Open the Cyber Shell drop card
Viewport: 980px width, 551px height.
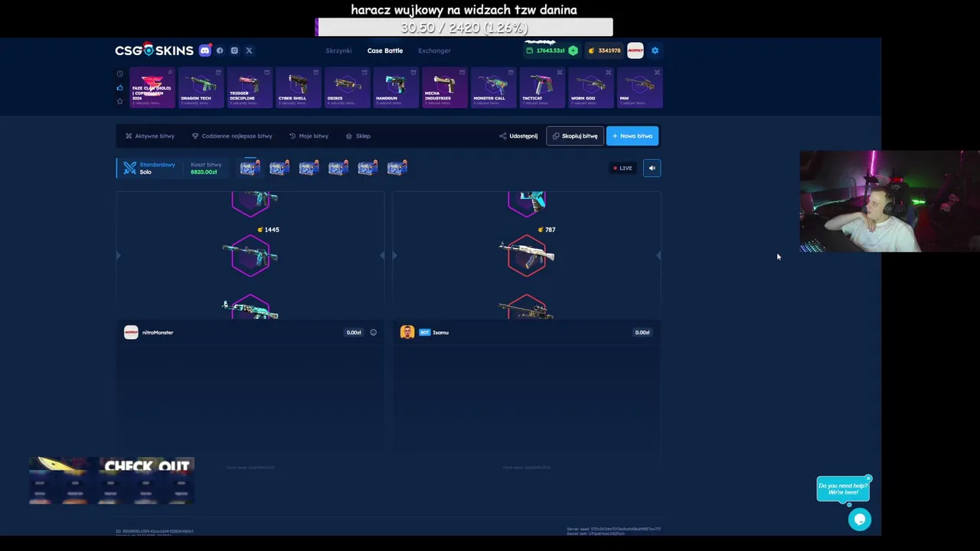299,87
